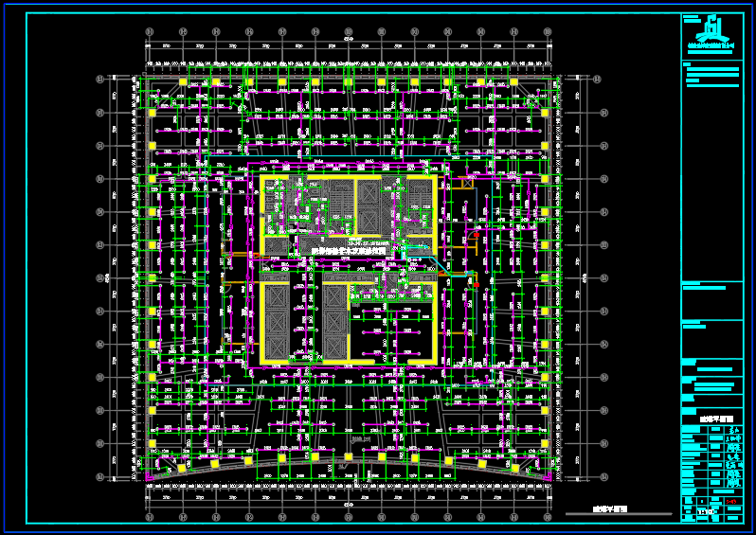Click the bottom-left column grid axis bubble
This screenshot has height=535, width=756.
click(x=150, y=518)
